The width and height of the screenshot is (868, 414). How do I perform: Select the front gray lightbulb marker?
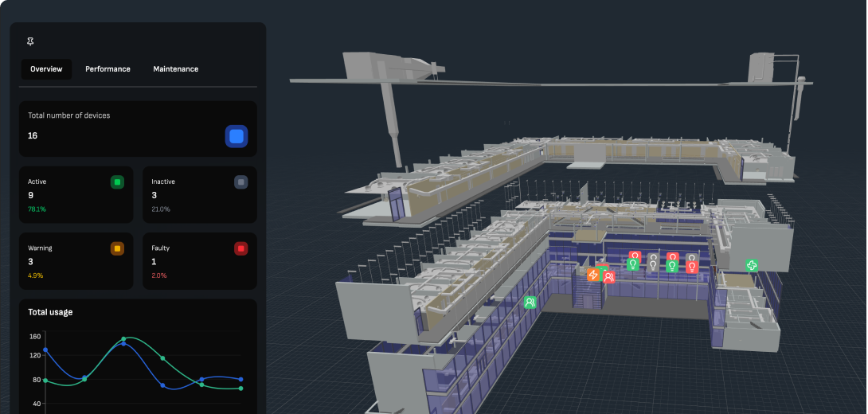click(653, 266)
